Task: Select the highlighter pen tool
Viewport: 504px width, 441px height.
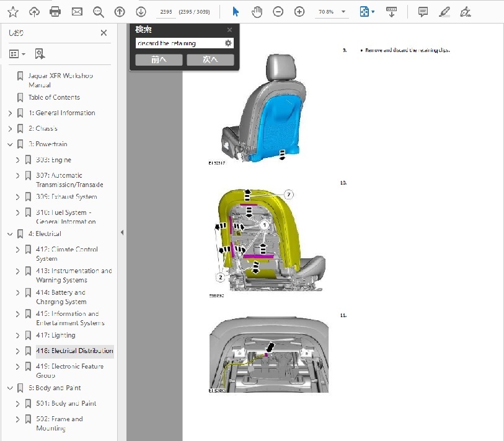Action: point(444,12)
